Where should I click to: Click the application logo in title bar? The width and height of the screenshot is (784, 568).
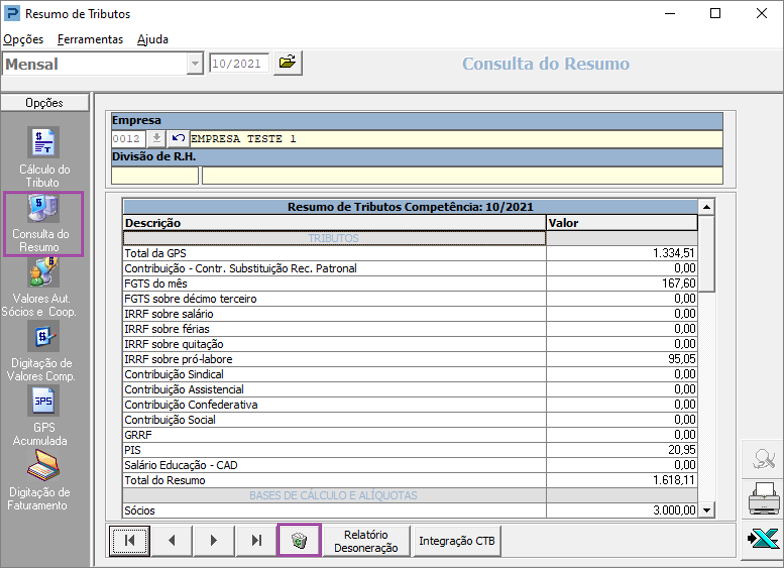point(12,14)
